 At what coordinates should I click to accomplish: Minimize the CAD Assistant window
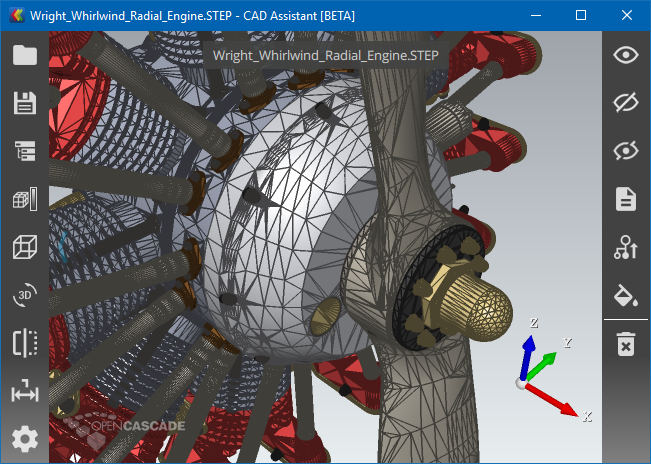536,16
